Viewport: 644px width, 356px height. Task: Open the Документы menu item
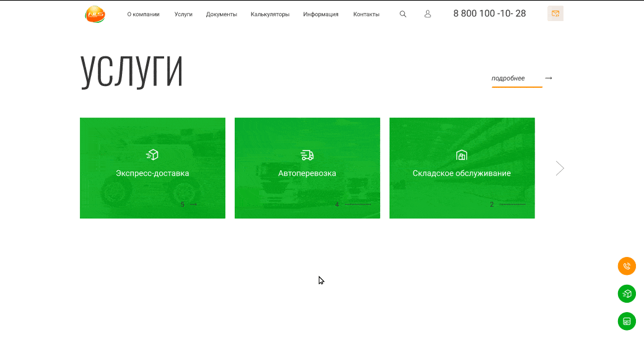tap(222, 14)
